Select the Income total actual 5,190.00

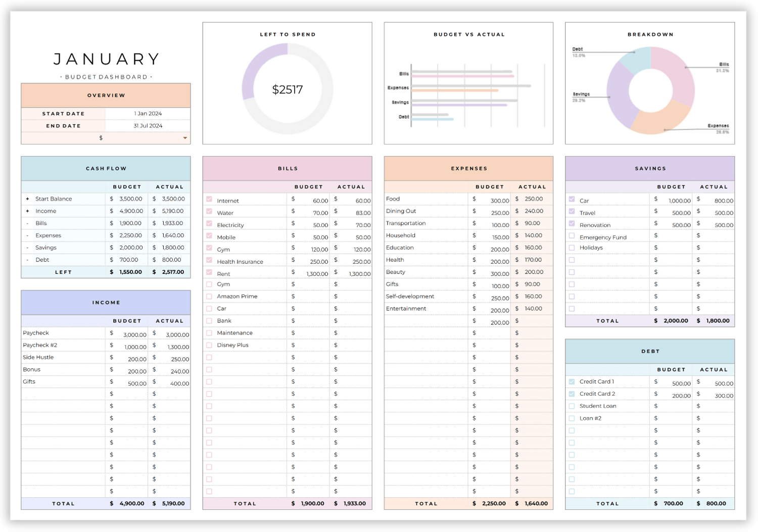173,504
